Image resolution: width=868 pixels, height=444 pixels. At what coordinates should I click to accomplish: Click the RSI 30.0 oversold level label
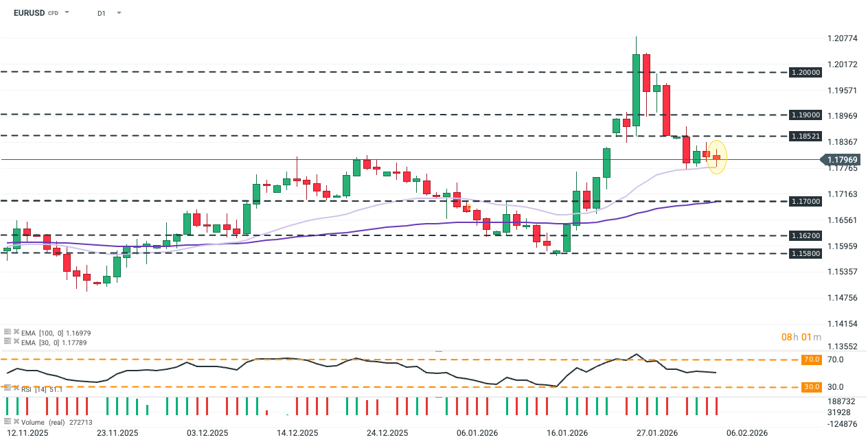811,387
